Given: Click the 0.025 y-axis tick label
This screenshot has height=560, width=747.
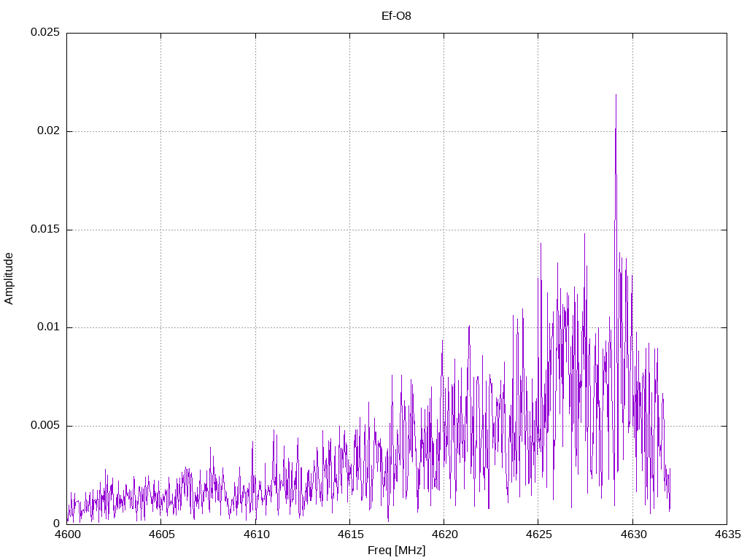Looking at the screenshot, I should (45, 32).
